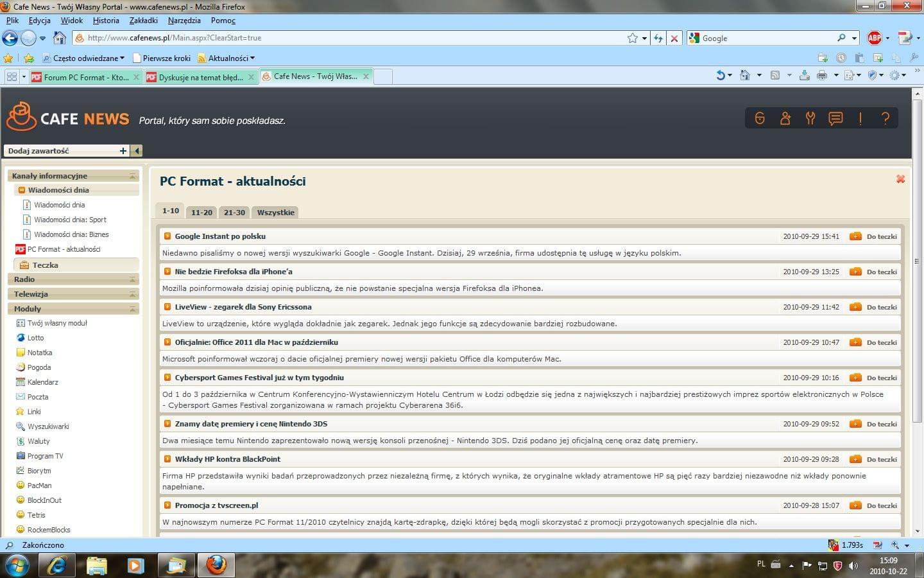The image size is (924, 578).
Task: Open the 'Aktualności' bookmarks dropdown
Action: (226, 58)
